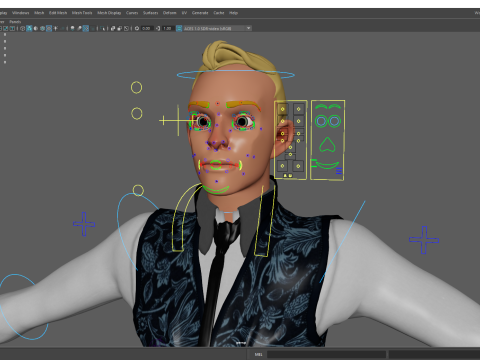Click the exposure reset icon
Viewport: 480px width, 360px height.
tap(137, 28)
